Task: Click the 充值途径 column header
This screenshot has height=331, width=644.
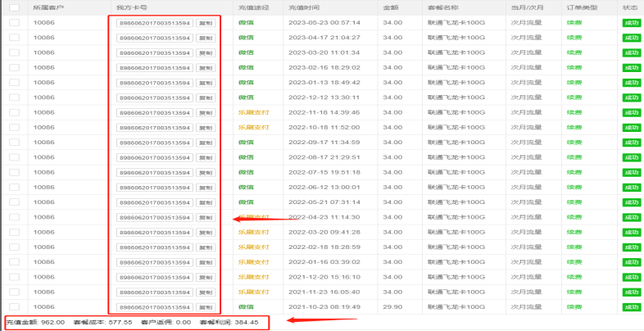Action: click(254, 7)
